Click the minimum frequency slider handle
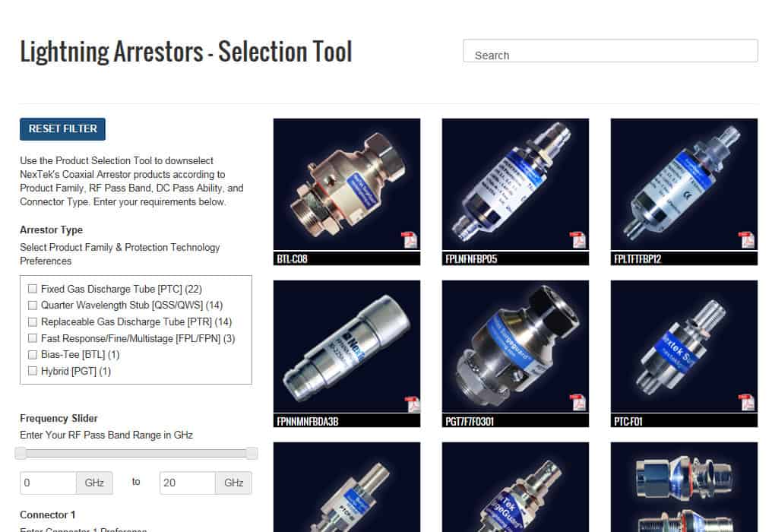Viewport: 772px width, 532px height. tap(21, 453)
